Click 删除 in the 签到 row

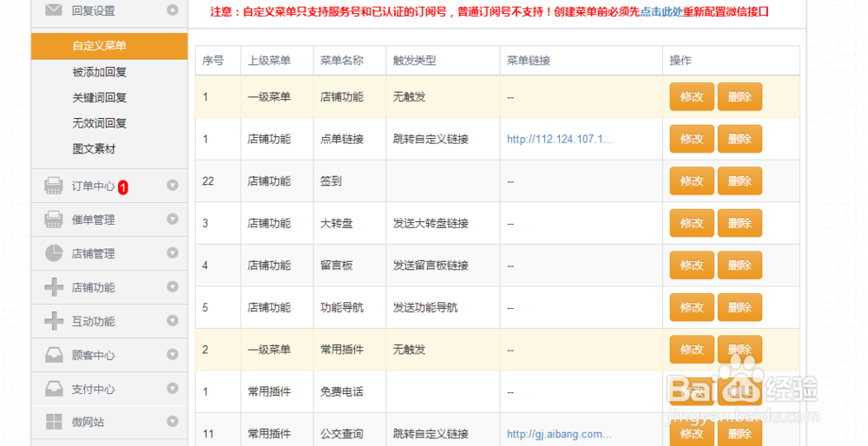coord(740,181)
